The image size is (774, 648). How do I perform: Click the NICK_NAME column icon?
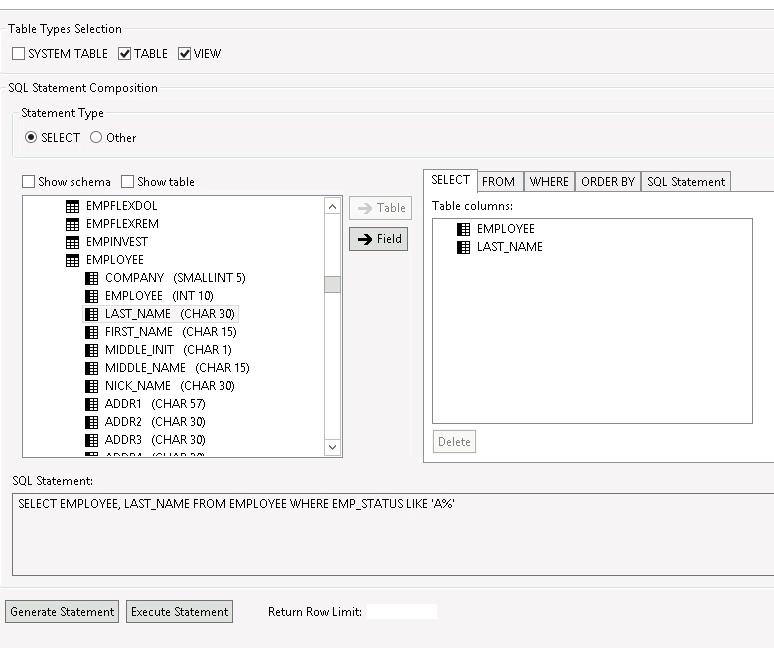tap(91, 386)
